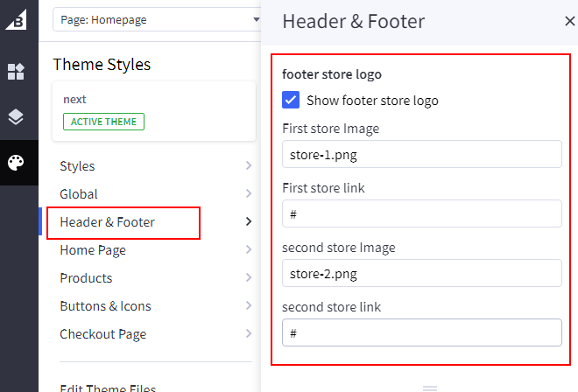578x392 pixels.
Task: Click the BigCommerce logo icon
Action: pos(16,21)
